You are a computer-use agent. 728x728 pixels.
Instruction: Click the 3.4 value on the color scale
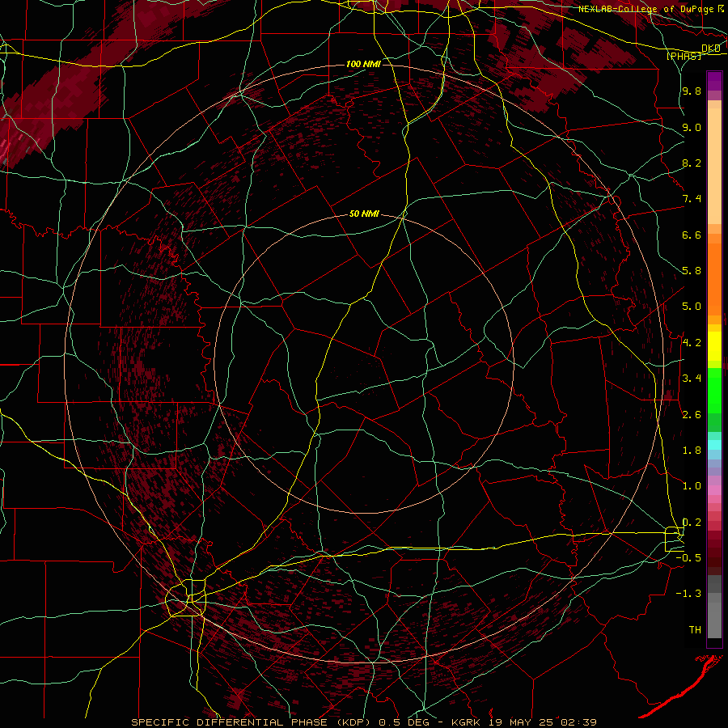click(692, 379)
